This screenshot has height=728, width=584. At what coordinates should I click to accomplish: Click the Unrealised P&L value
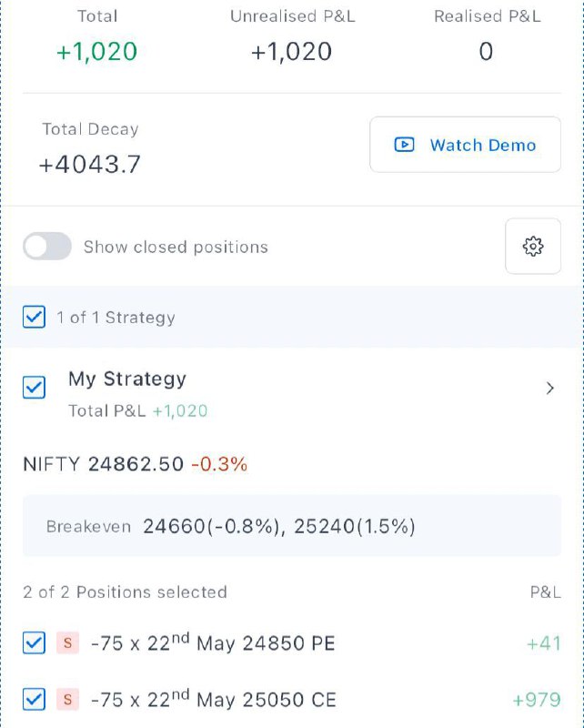pyautogui.click(x=291, y=51)
